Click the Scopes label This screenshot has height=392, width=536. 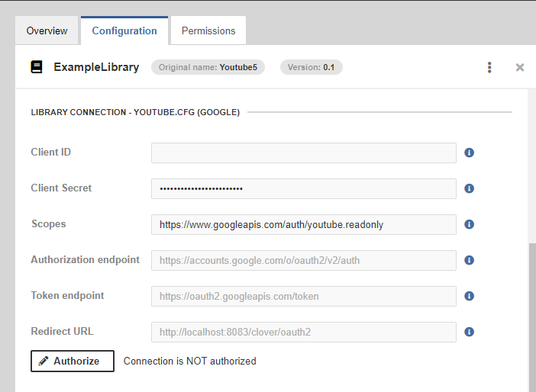coord(49,223)
